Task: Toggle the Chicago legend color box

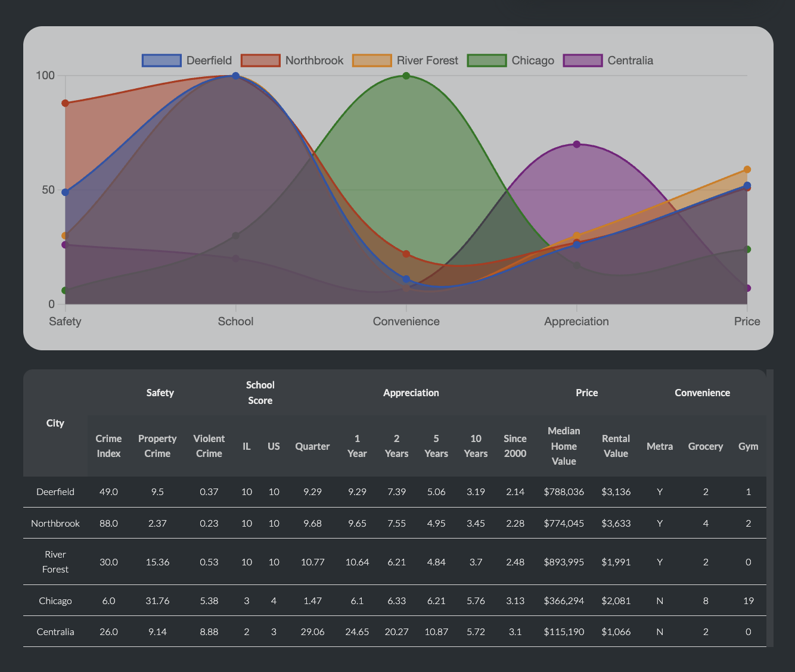Action: click(x=487, y=60)
